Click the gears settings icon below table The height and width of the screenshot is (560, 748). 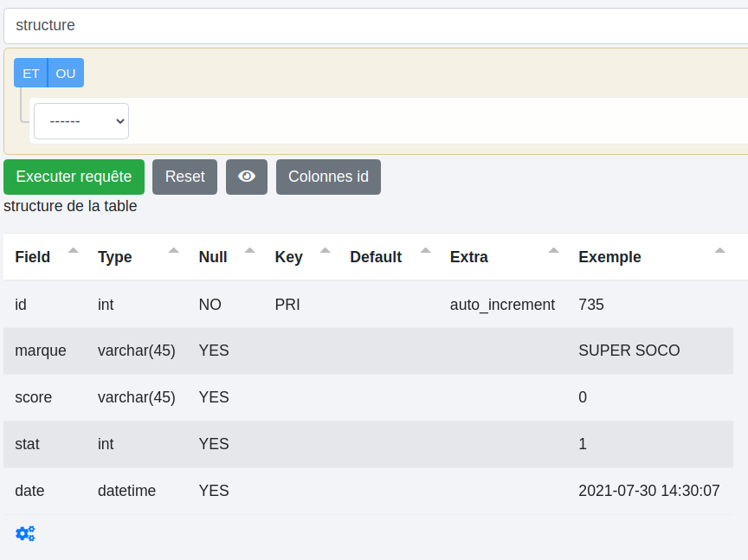25,534
